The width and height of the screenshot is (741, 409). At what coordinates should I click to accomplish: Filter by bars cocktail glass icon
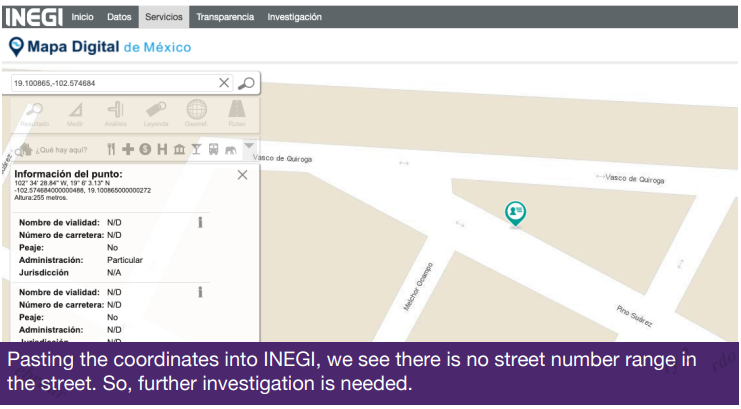click(196, 149)
